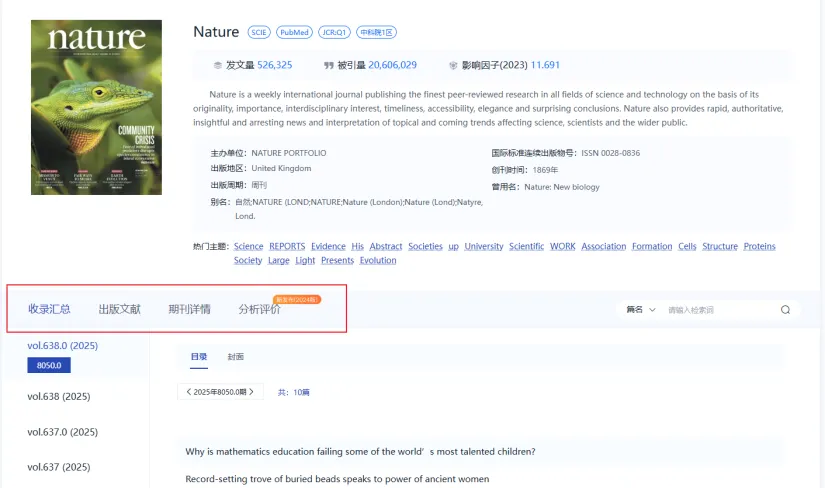Open the Formation topic link
Viewport: 825px width, 488px height.
pos(652,246)
